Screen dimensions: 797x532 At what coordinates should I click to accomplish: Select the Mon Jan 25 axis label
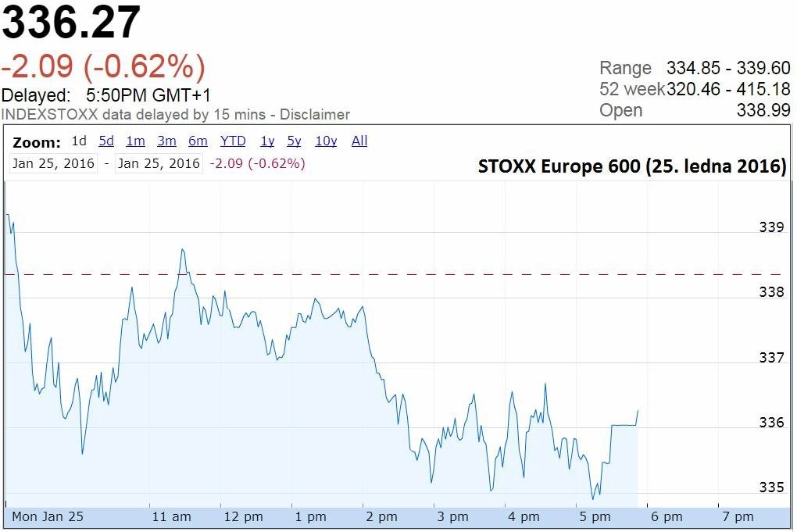[x=48, y=516]
